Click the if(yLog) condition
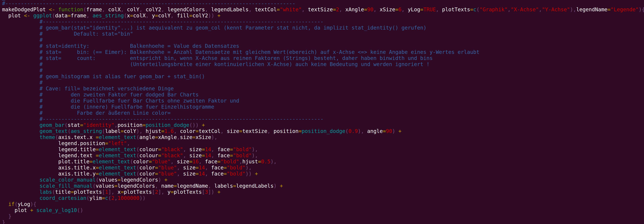 (21, 204)
